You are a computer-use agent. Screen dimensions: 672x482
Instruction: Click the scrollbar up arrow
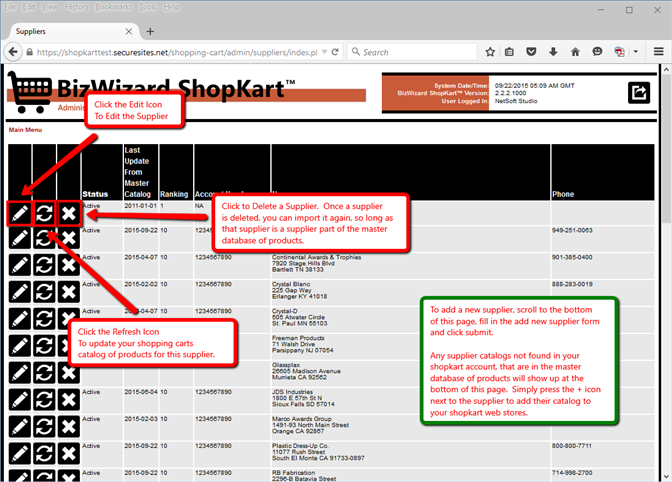666,69
